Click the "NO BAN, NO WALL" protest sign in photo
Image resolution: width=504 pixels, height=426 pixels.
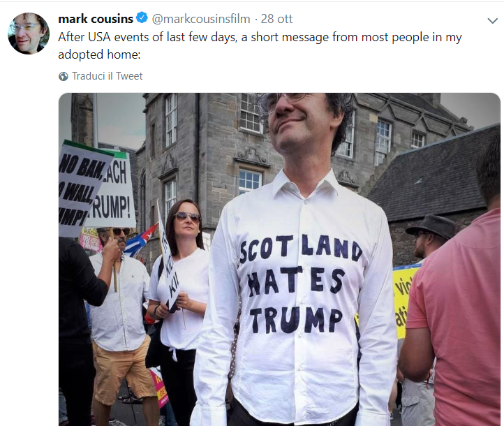point(81,186)
